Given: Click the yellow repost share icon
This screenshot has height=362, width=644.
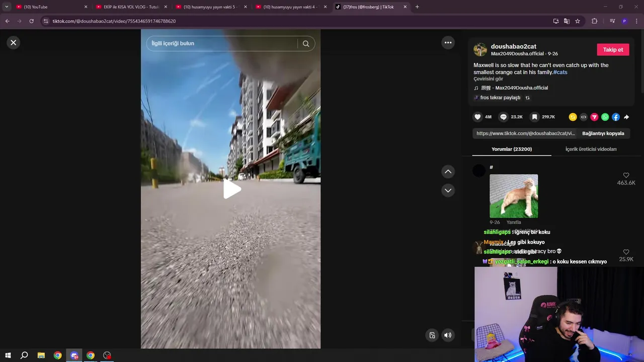Looking at the screenshot, I should [573, 117].
